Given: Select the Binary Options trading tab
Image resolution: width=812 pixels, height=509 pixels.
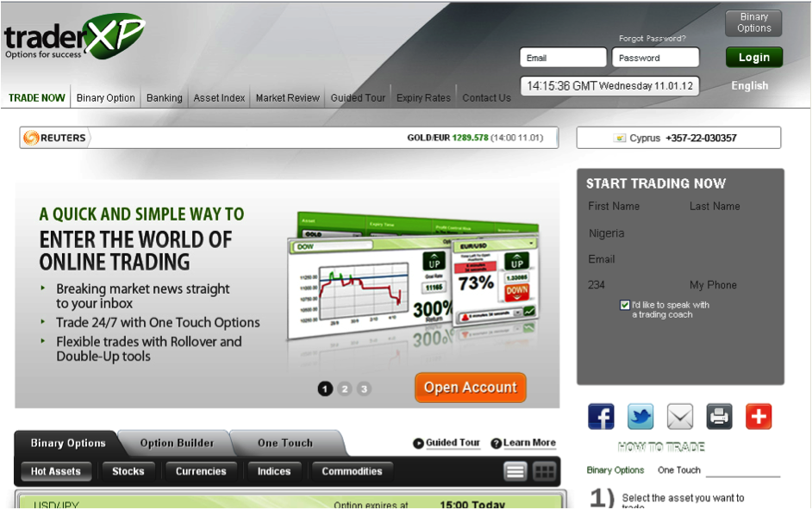Looking at the screenshot, I should 68,444.
